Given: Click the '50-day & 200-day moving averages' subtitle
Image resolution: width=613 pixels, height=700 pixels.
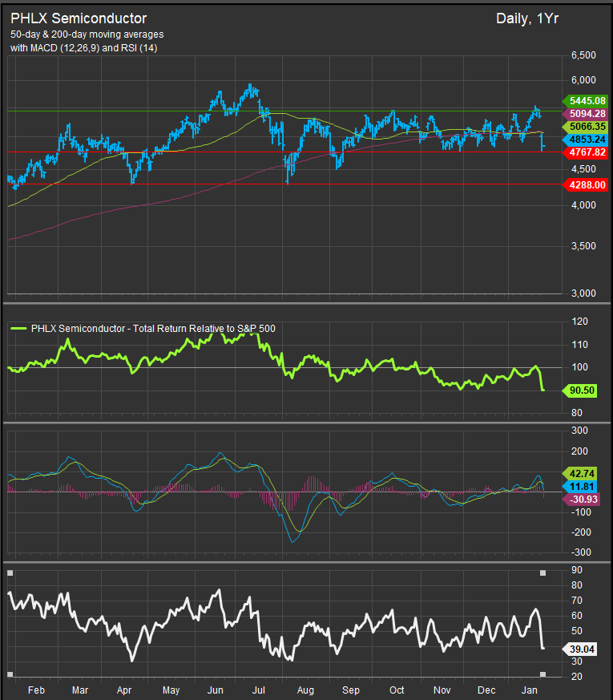Looking at the screenshot, I should 87,34.
